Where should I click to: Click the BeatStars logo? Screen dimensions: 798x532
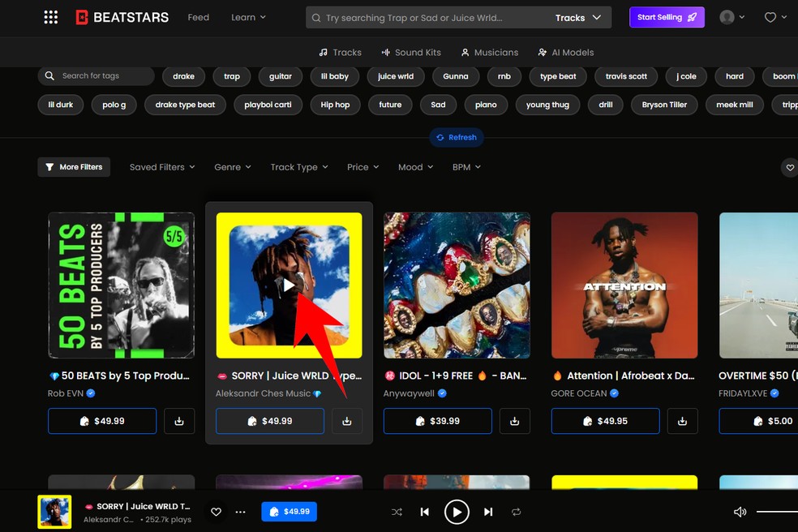click(122, 17)
